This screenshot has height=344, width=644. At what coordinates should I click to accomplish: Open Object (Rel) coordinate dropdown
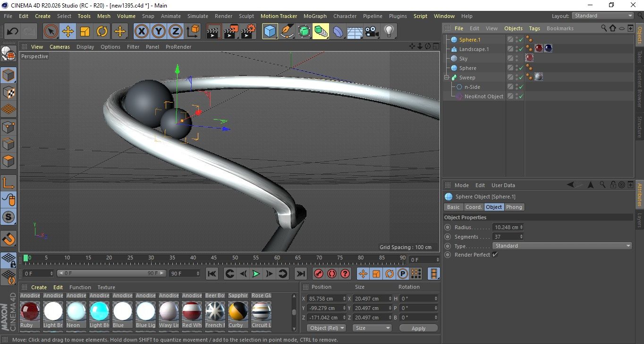click(x=326, y=328)
